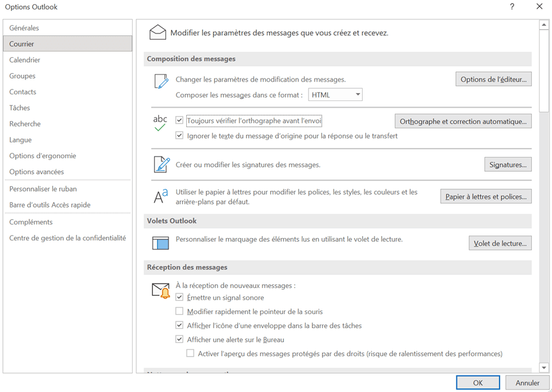This screenshot has height=392, width=552.
Task: Click the envelope icon beside the header text
Action: [158, 32]
